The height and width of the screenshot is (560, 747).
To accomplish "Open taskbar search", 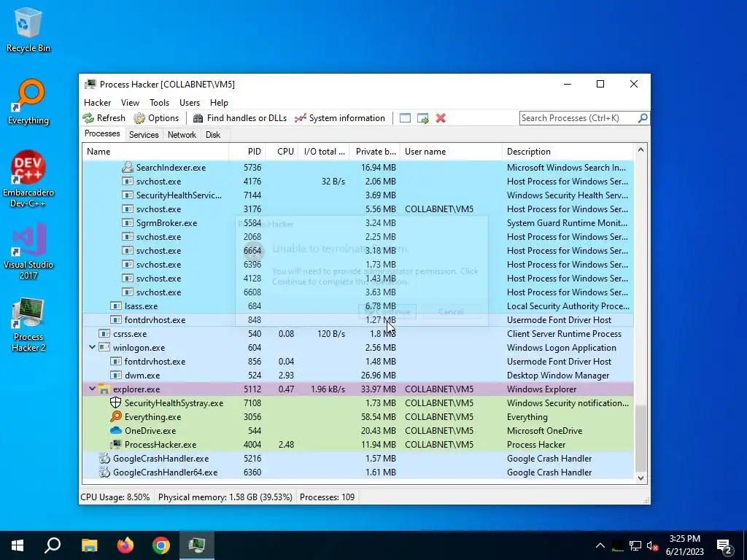I will (53, 545).
